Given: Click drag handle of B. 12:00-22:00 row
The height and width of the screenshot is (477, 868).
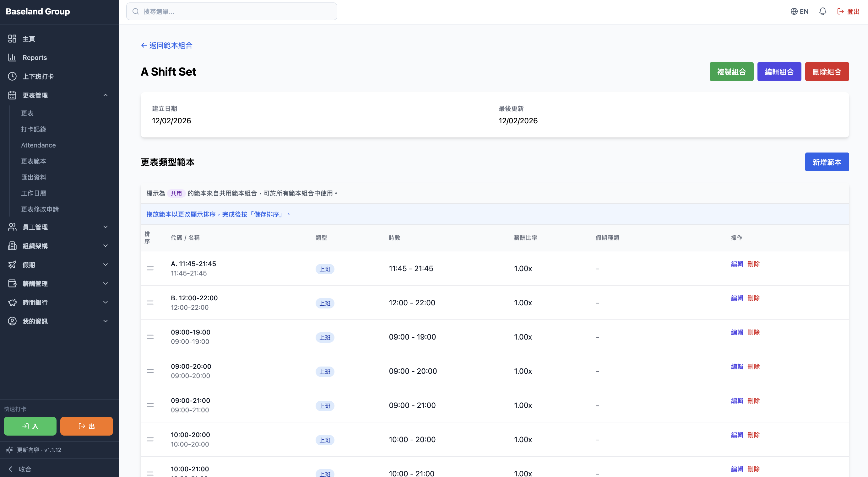Looking at the screenshot, I should [x=150, y=303].
